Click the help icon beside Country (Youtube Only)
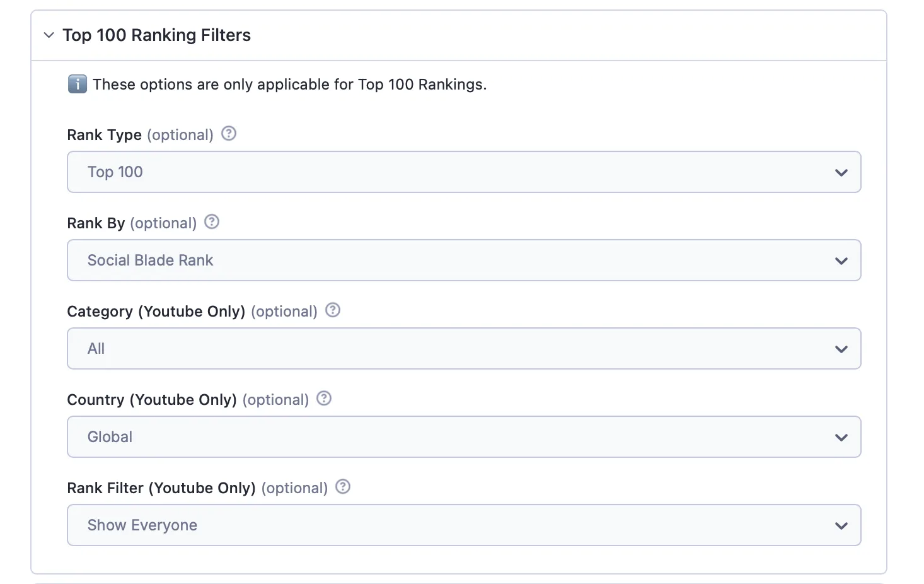 tap(324, 399)
